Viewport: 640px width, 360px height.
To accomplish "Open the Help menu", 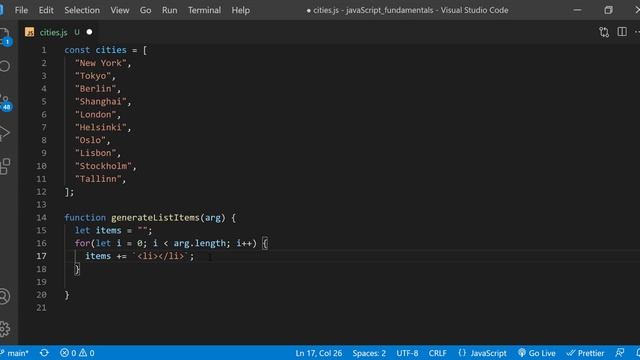I will coord(240,10).
